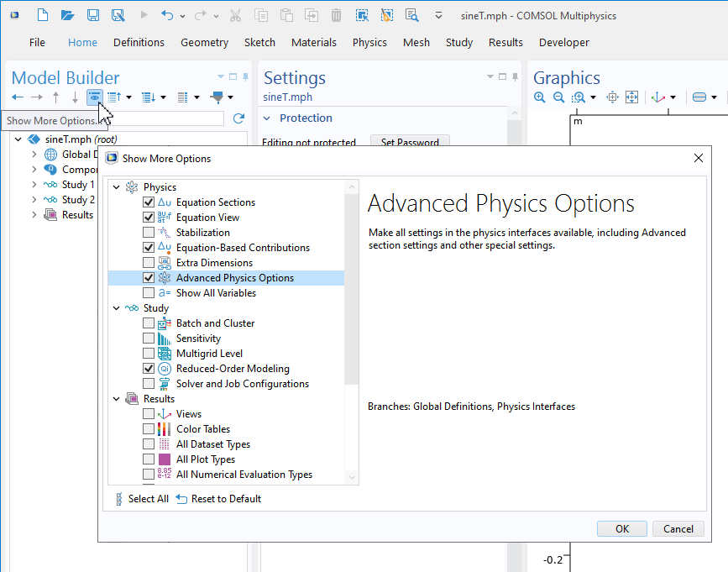
Task: Click the Set Password button in Settings
Action: point(410,141)
